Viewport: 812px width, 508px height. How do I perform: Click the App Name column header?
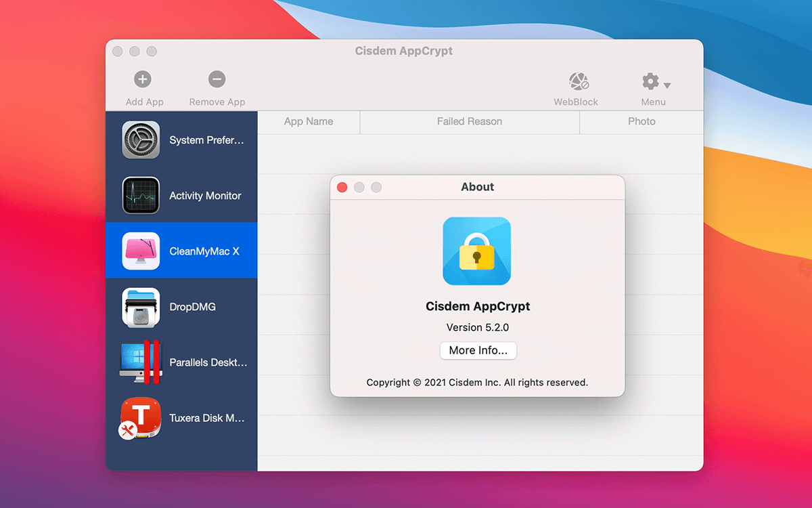[309, 122]
